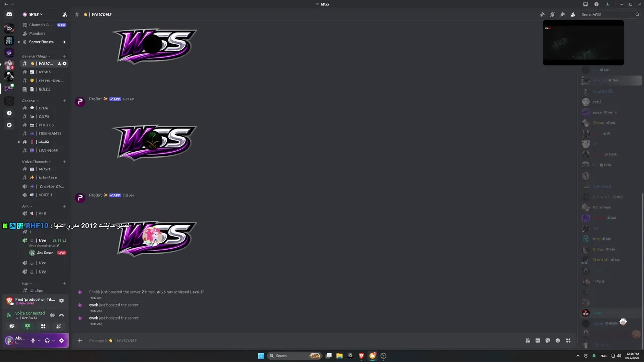Mute microphone in user panel

coord(33,340)
